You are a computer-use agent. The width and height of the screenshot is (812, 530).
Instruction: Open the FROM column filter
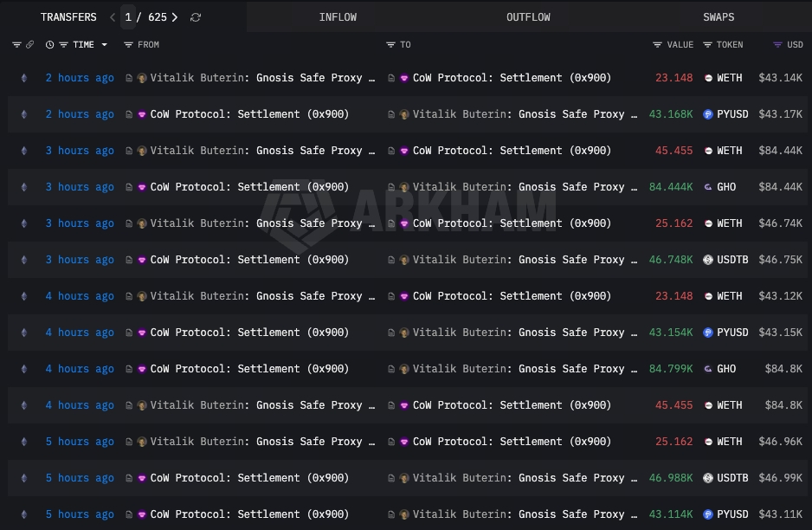[129, 45]
